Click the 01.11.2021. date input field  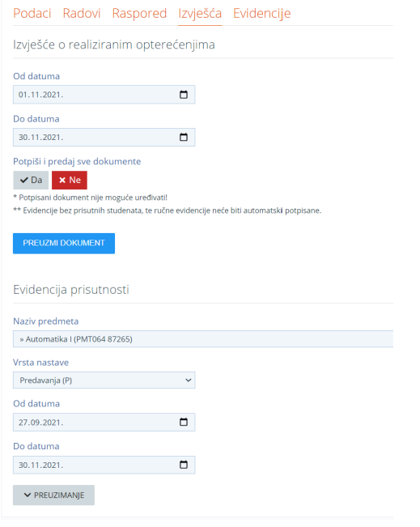(104, 95)
